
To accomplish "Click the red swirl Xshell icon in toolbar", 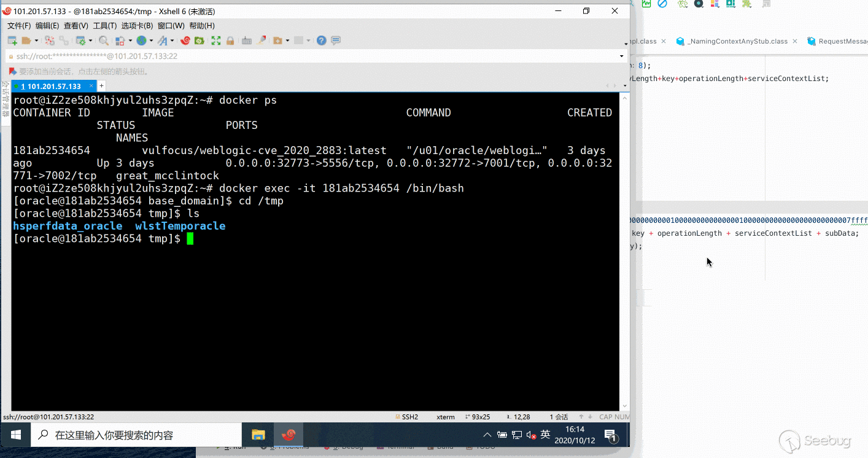I will pos(185,41).
